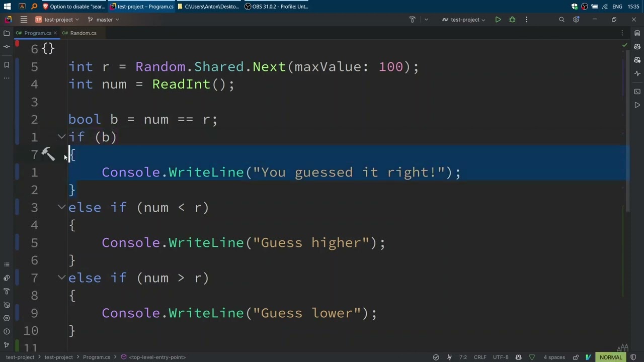Collapse the 'else if (num < r)' block

pyautogui.click(x=61, y=207)
